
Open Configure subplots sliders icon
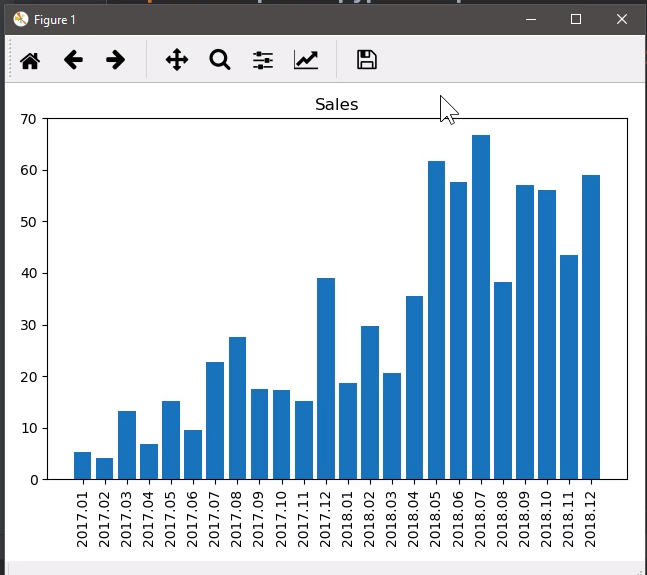(x=263, y=60)
